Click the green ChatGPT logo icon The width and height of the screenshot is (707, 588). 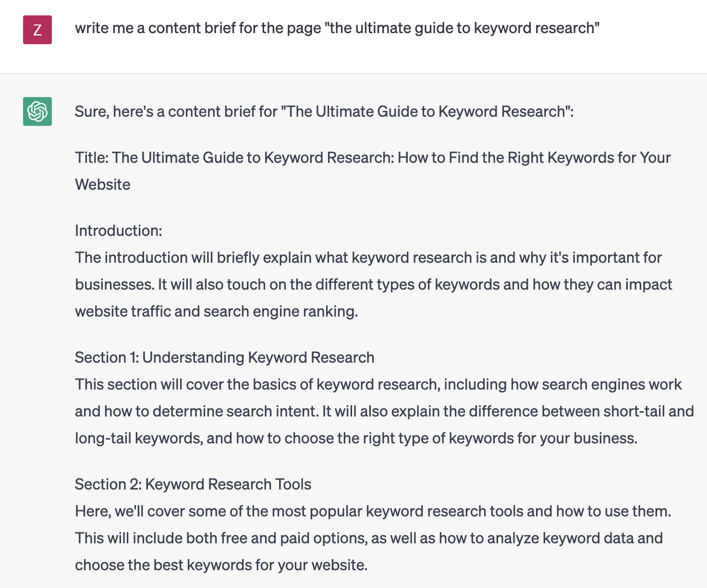37,111
